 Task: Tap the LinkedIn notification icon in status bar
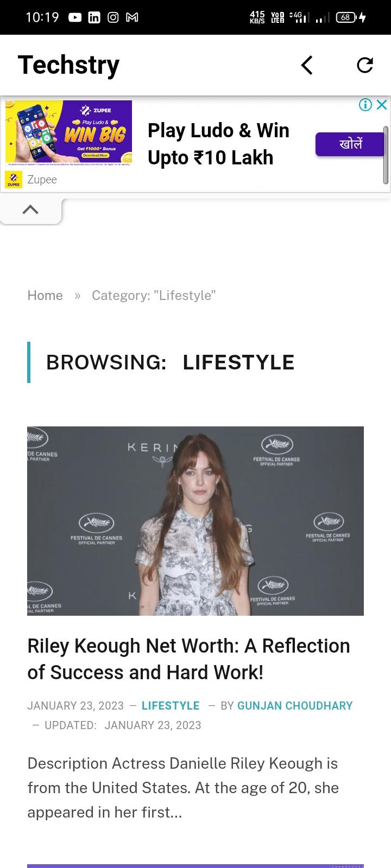94,17
